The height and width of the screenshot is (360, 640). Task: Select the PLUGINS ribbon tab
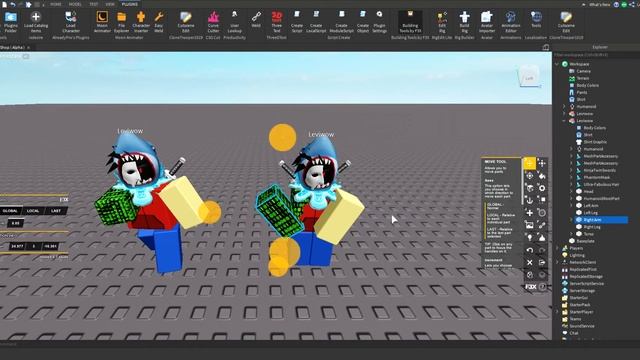130,4
